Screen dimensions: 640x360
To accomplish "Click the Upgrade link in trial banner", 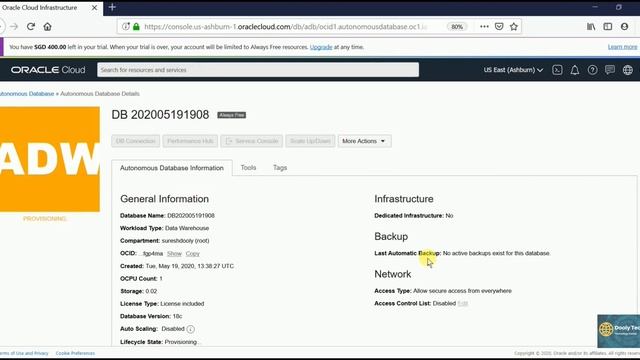I will 321,47.
